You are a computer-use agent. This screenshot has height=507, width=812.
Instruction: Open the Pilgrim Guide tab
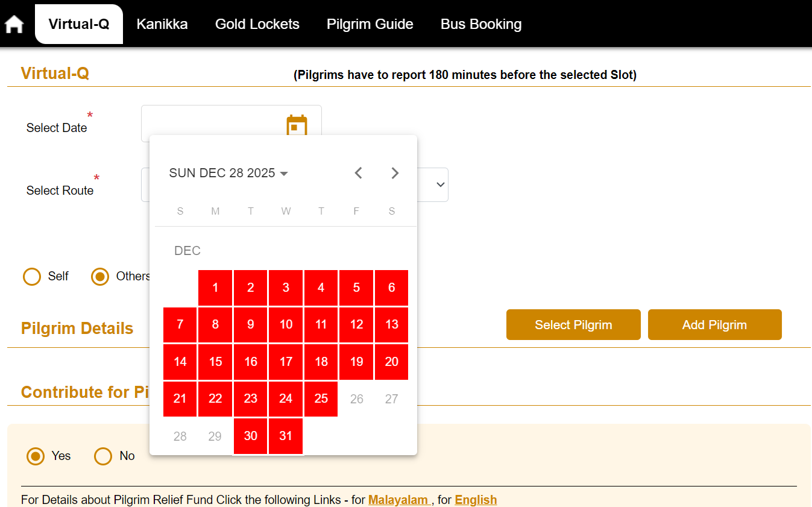tap(370, 24)
